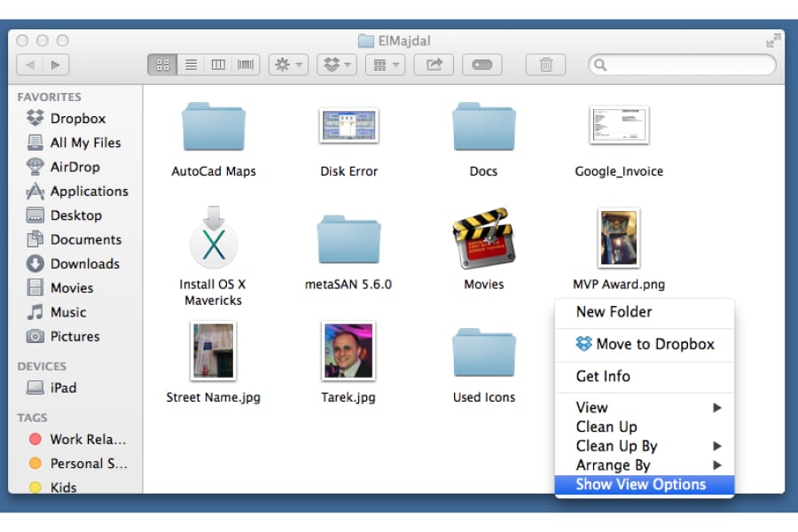The width and height of the screenshot is (798, 532).
Task: Expand the Arrange By submenu
Action: [645, 465]
